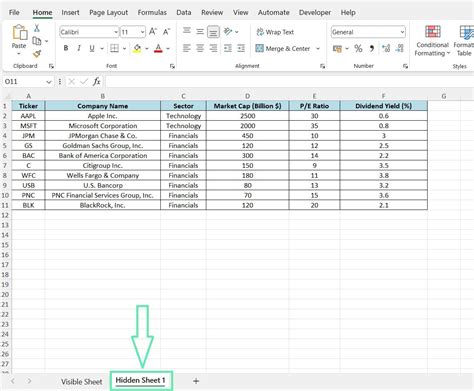Apply the Borders button
This screenshot has width=474, height=391.
pos(114,48)
